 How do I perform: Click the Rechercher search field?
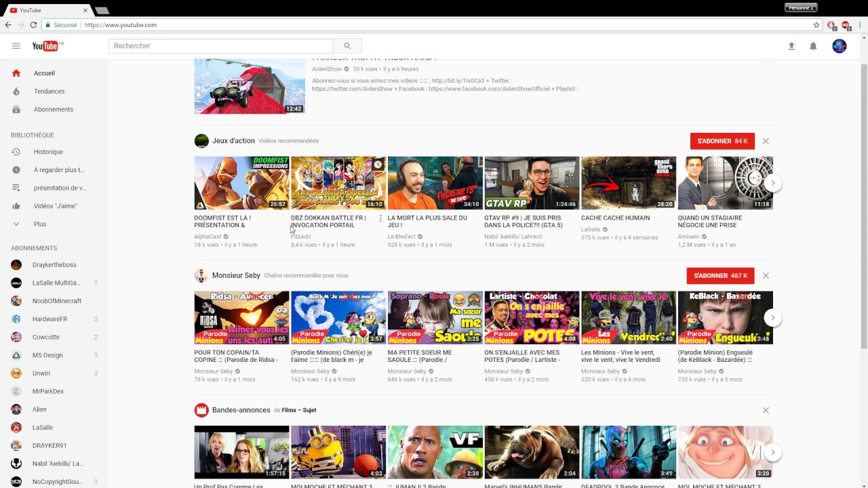(221, 46)
